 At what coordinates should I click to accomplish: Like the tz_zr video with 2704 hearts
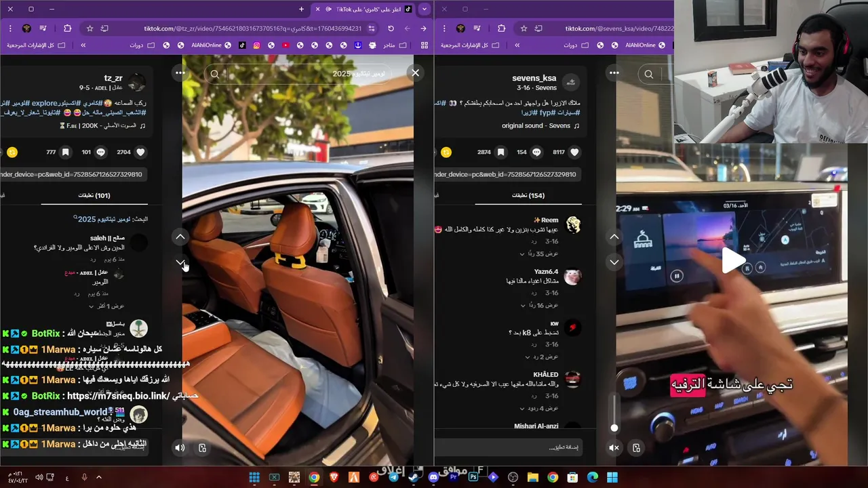(x=141, y=152)
